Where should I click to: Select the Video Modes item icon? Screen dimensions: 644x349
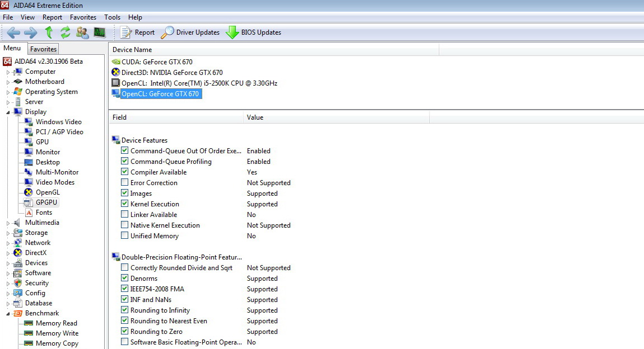point(29,182)
